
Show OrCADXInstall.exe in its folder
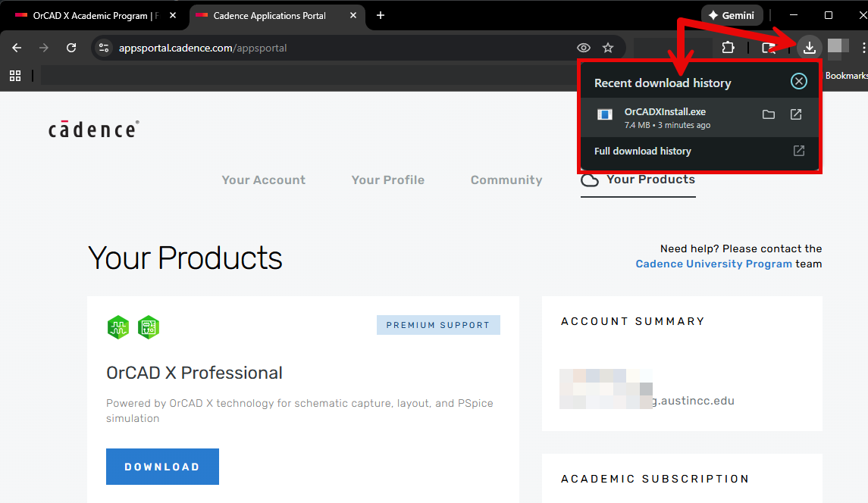tap(769, 114)
